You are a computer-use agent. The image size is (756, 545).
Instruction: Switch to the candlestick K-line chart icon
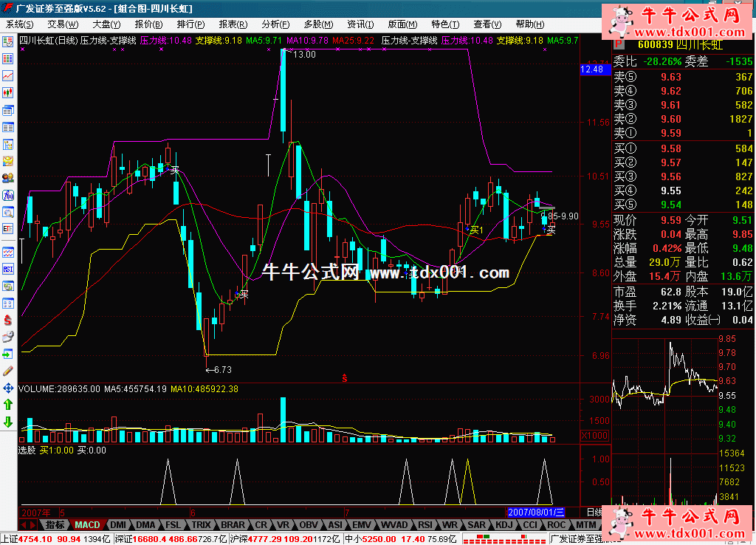click(7, 92)
